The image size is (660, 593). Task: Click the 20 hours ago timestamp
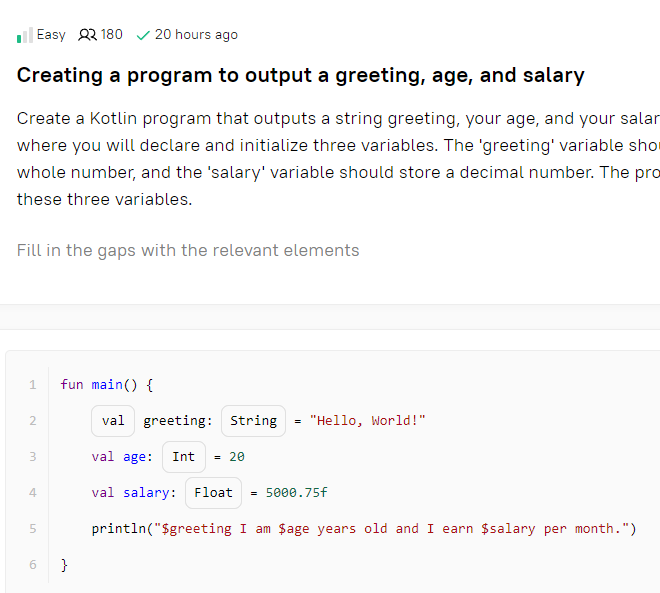(x=196, y=35)
